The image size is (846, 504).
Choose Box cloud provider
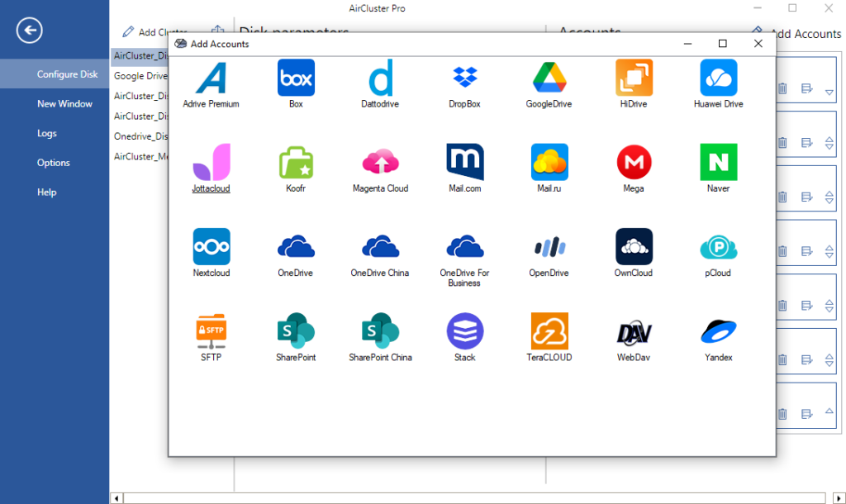coord(296,78)
